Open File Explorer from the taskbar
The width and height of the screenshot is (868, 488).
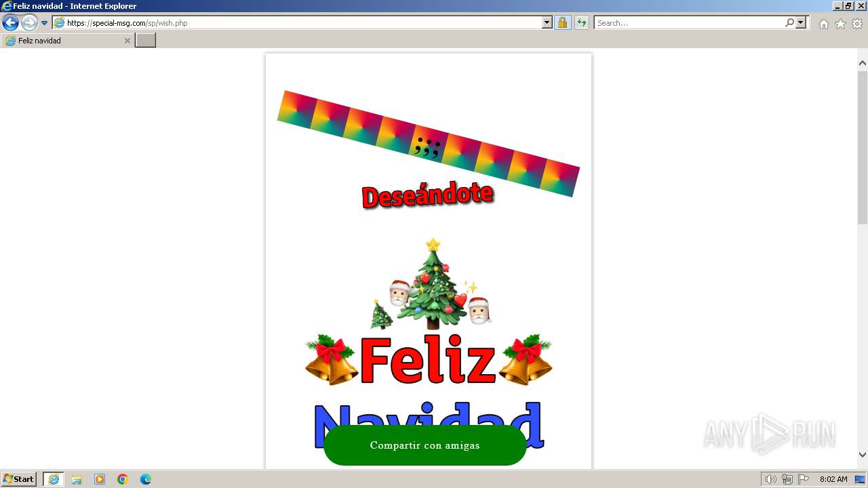[x=77, y=479]
